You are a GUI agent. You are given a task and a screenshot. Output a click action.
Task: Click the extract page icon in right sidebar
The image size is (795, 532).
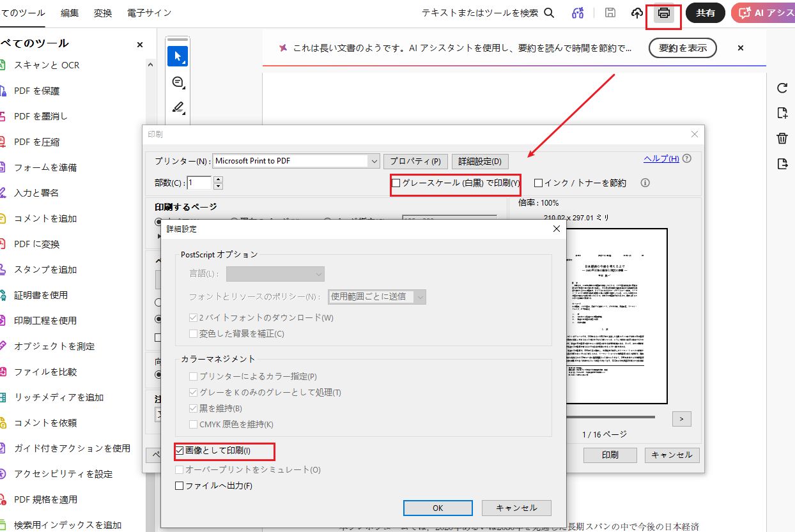click(x=782, y=164)
